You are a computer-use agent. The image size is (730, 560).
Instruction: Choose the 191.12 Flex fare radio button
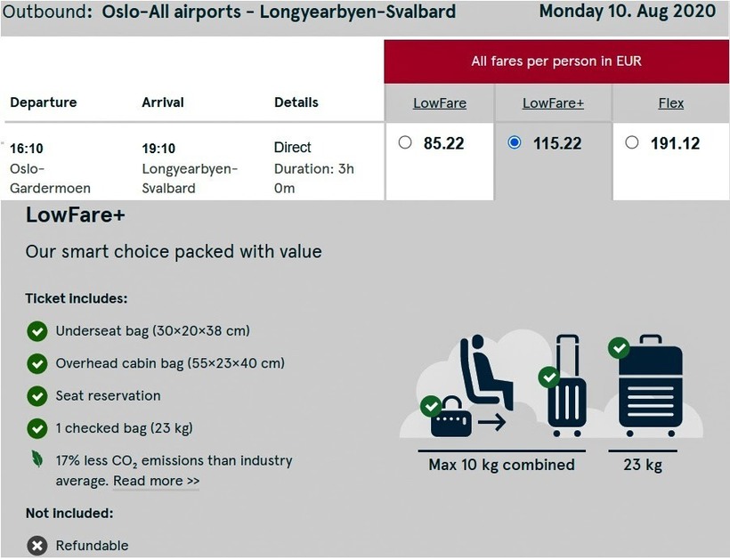tap(632, 142)
